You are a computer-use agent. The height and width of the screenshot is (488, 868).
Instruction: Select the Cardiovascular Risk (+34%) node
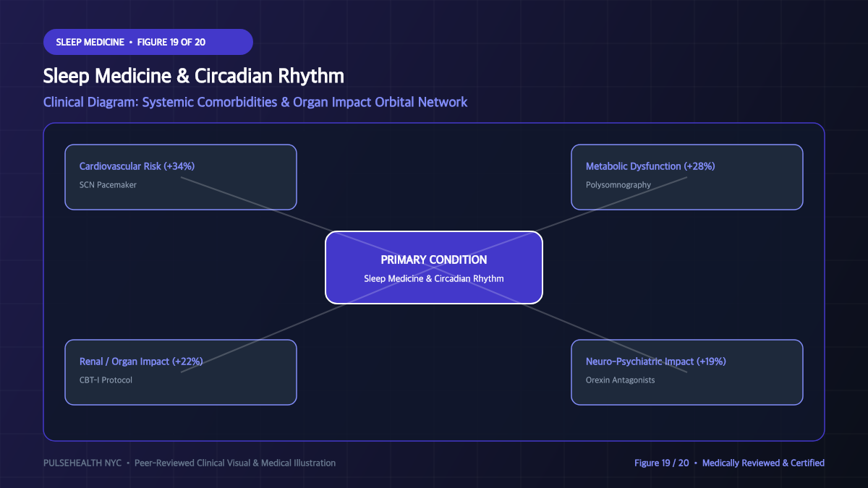tap(181, 177)
